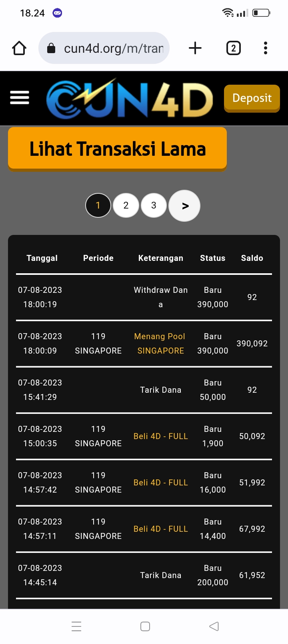Open the tab switcher showing 2 tabs
The height and width of the screenshot is (644, 288).
point(234,48)
